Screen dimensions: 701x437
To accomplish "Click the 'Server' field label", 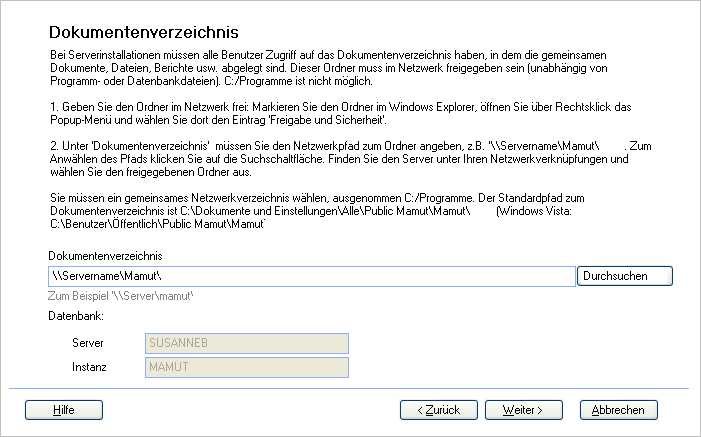I will [x=88, y=343].
